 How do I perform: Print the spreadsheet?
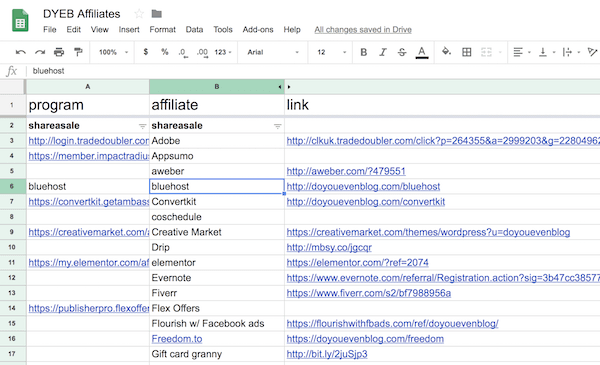(59, 52)
